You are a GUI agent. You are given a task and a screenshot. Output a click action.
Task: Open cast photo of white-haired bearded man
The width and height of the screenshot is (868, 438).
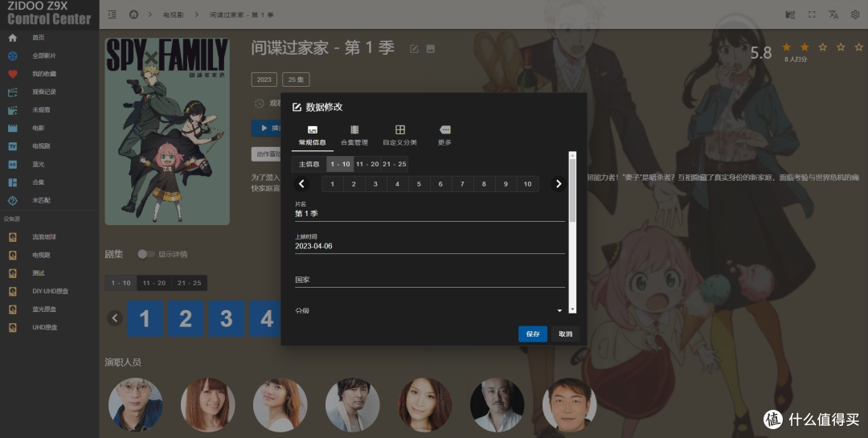497,405
